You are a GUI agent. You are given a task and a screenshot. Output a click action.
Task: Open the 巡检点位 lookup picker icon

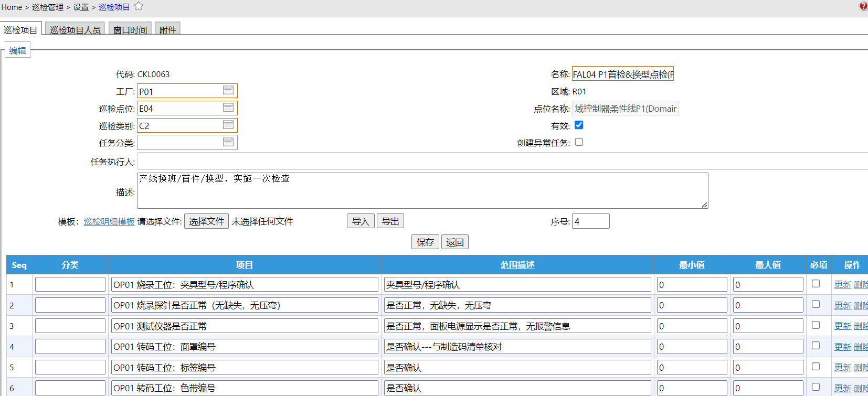tap(228, 108)
